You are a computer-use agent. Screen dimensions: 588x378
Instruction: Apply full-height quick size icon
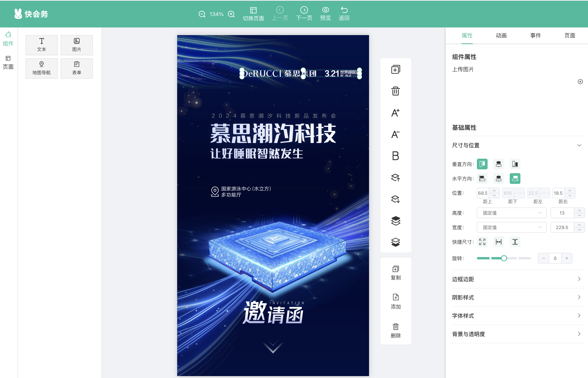(515, 242)
